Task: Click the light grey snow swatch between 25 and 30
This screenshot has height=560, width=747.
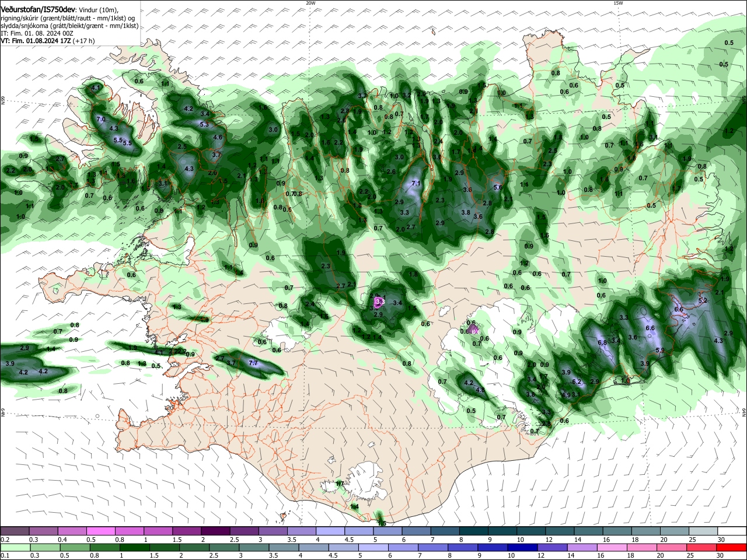Action: click(x=703, y=531)
